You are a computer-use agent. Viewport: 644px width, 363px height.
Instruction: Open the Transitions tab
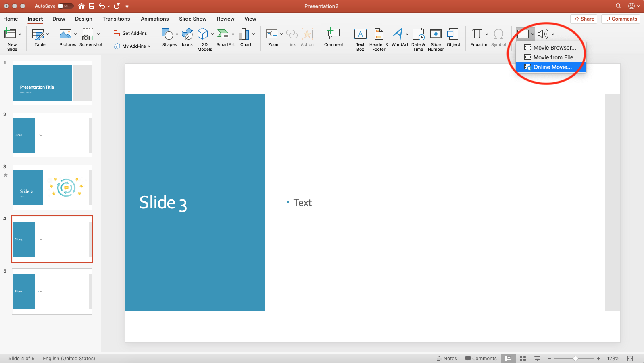click(116, 19)
